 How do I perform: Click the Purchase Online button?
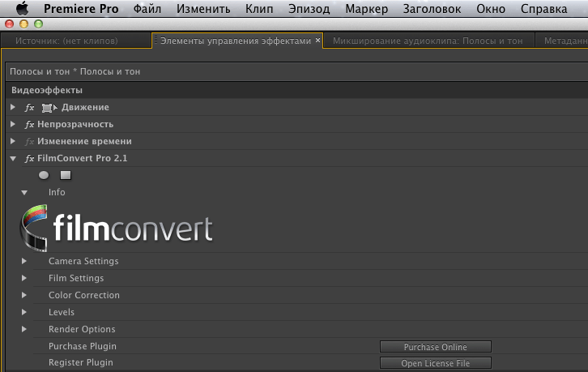pos(436,347)
